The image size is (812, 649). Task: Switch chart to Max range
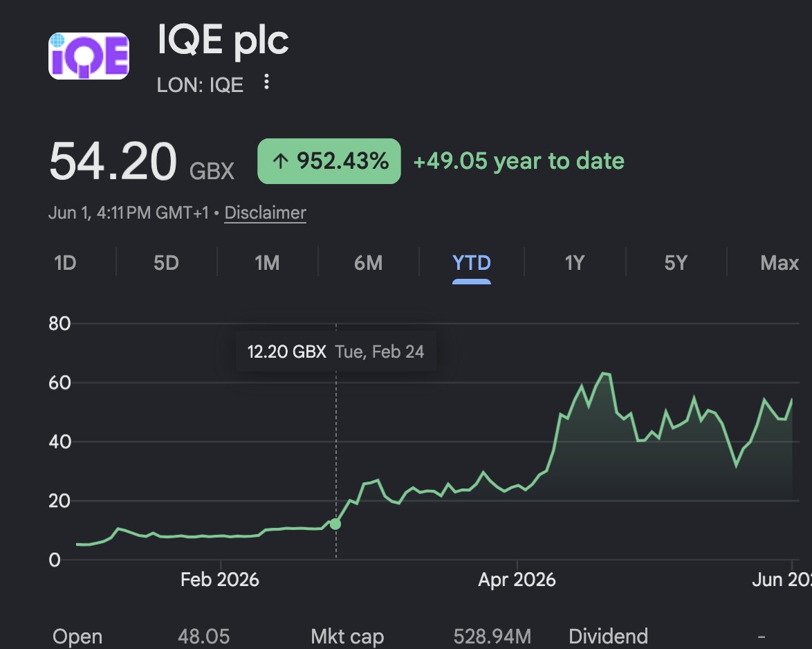coord(779,263)
